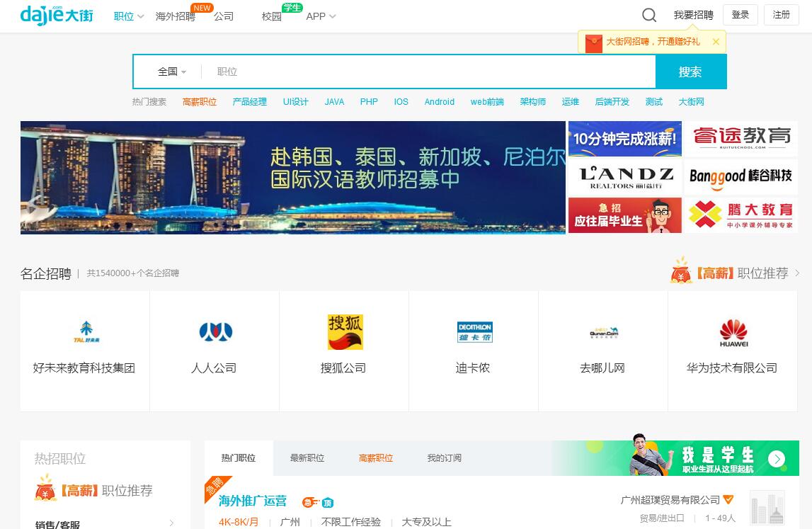Expand the 销售/客服 category arrow

click(171, 523)
